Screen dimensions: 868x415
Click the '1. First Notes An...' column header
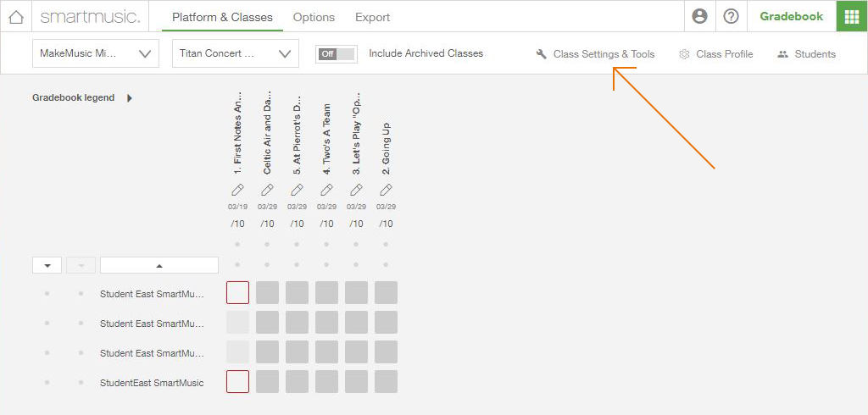pyautogui.click(x=237, y=135)
